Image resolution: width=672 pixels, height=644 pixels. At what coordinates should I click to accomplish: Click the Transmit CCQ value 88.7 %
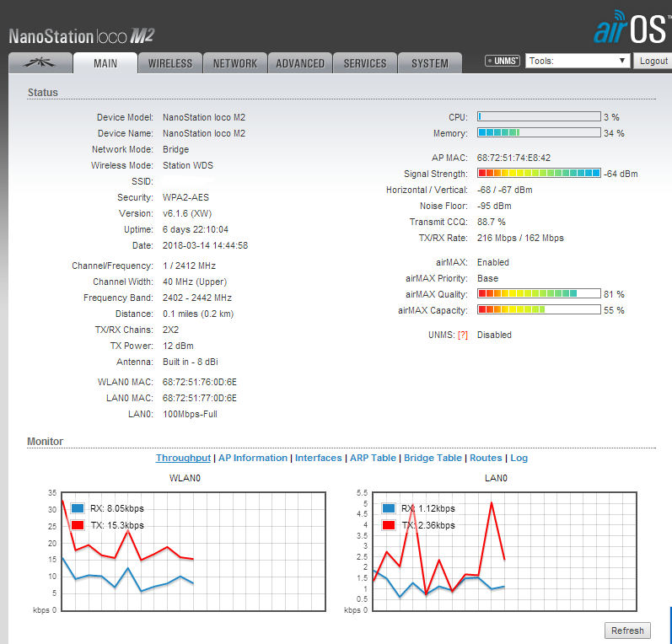[492, 222]
